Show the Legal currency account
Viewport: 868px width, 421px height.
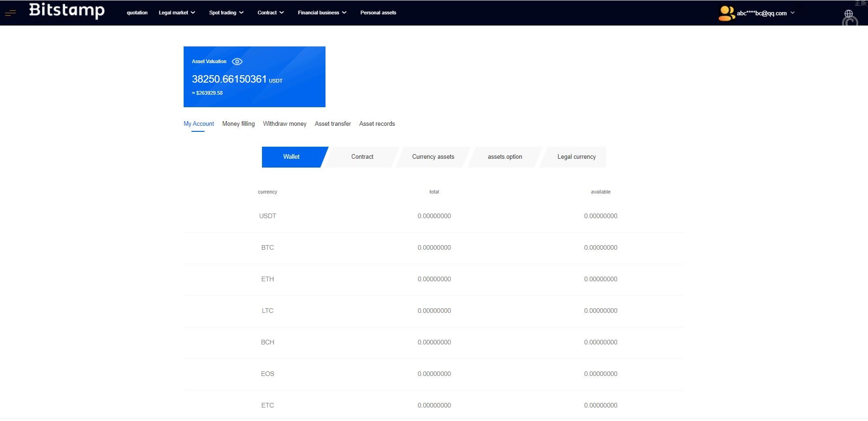point(576,157)
